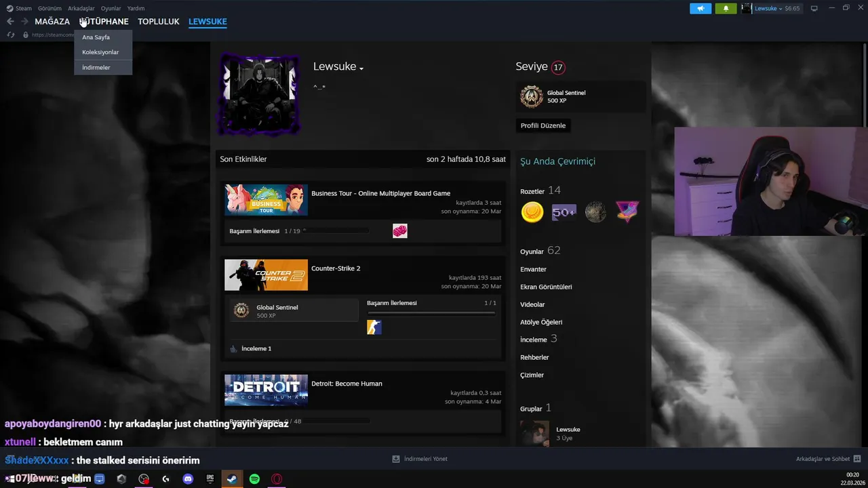View the round gray medal badge
Viewport: 868px width, 488px height.
coord(595,212)
